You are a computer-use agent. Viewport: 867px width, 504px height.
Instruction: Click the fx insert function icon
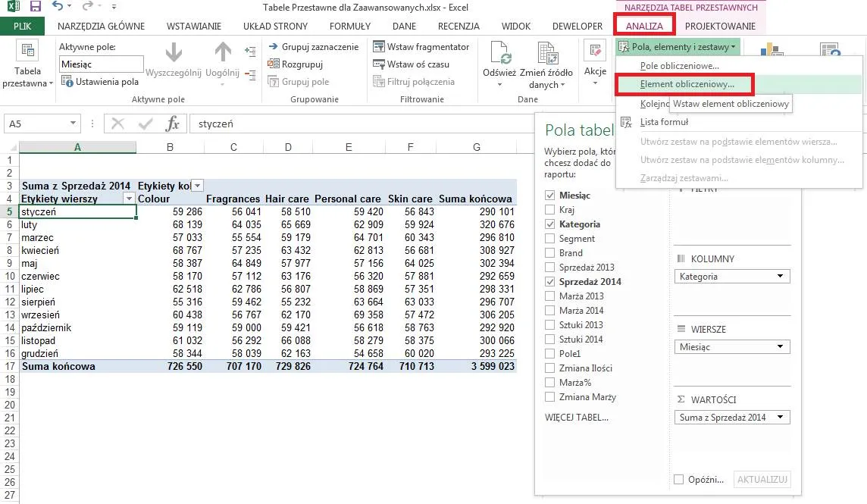[173, 124]
